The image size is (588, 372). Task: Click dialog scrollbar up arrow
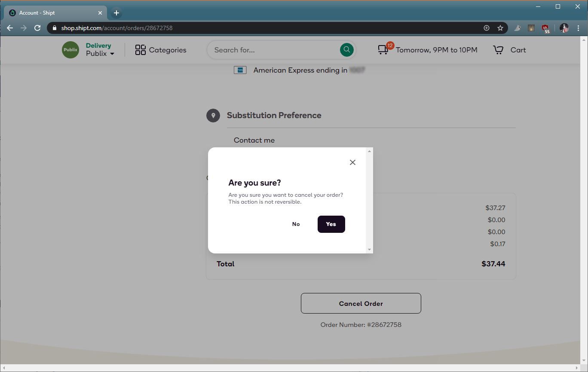[x=369, y=151]
